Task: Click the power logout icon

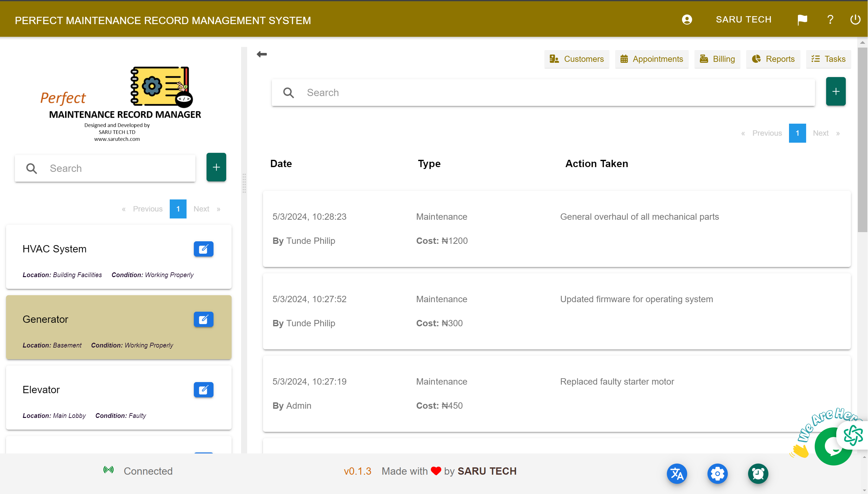Action: click(855, 19)
